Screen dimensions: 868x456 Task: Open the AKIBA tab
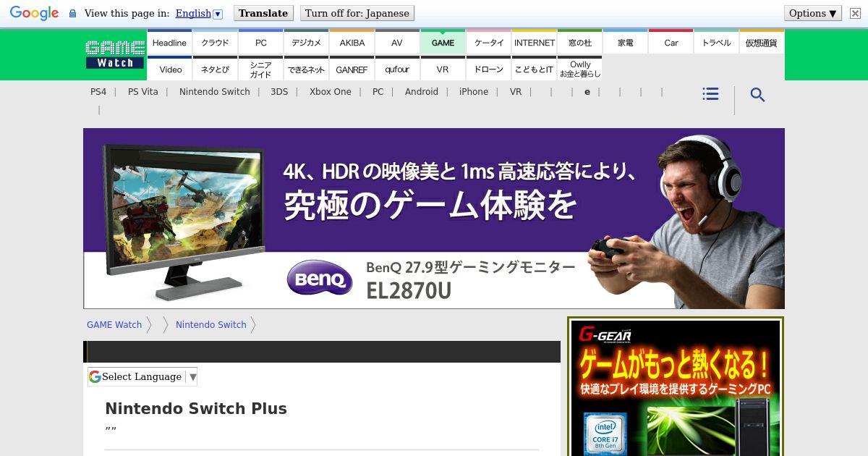tap(352, 42)
